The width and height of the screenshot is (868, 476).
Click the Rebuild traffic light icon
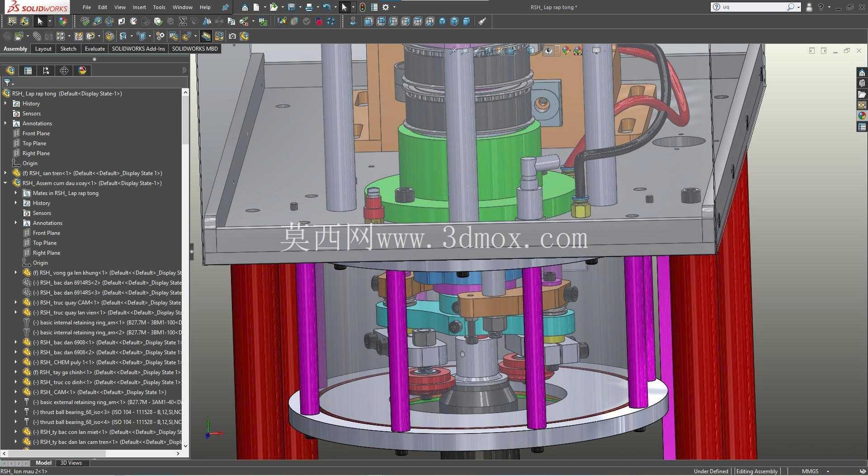(x=362, y=7)
